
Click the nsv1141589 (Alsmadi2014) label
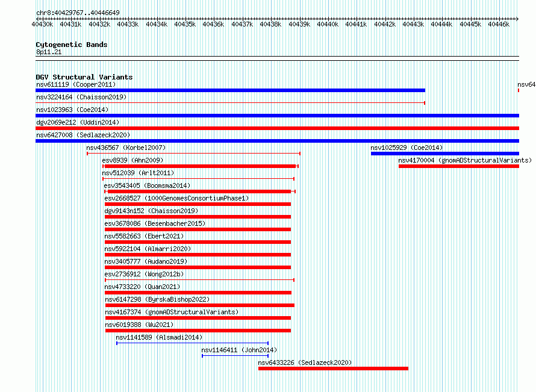tap(159, 337)
